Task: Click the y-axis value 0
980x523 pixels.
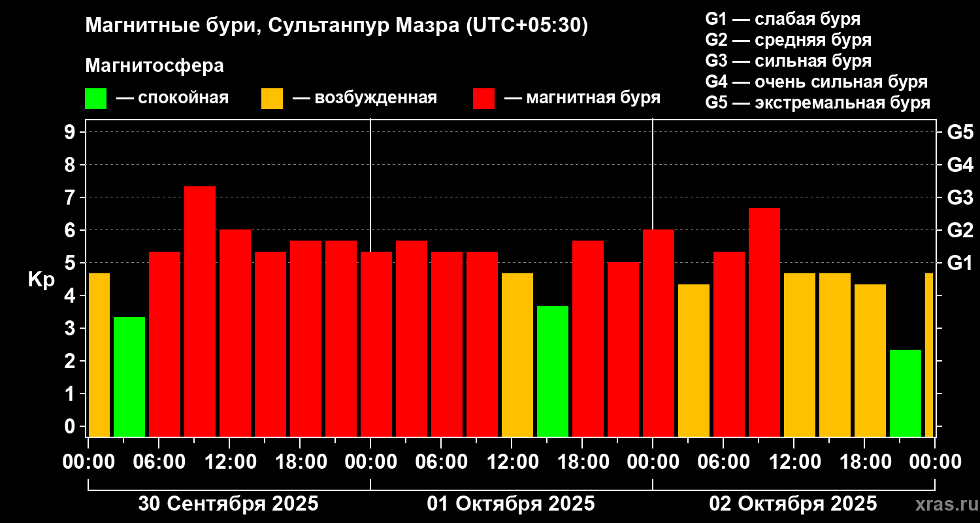Action: point(71,426)
